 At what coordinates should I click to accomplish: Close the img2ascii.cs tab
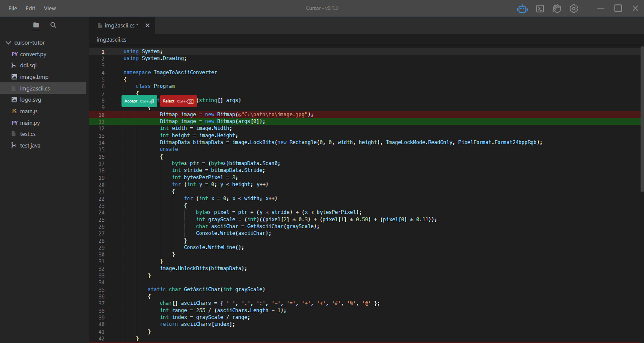coord(147,26)
